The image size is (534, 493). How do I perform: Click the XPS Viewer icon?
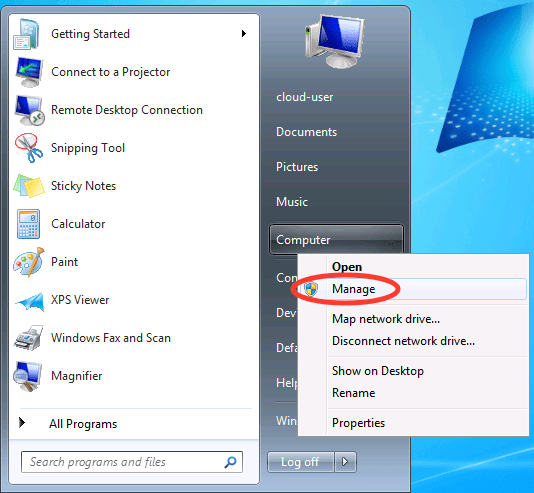pos(30,301)
